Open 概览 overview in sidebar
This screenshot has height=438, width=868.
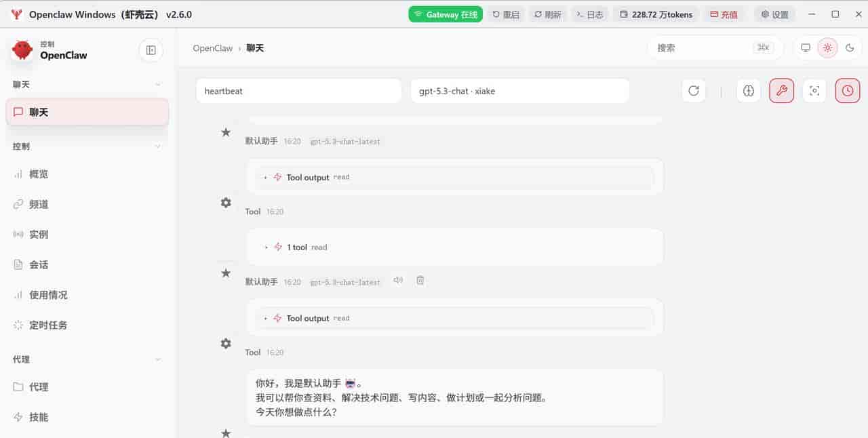click(87, 174)
